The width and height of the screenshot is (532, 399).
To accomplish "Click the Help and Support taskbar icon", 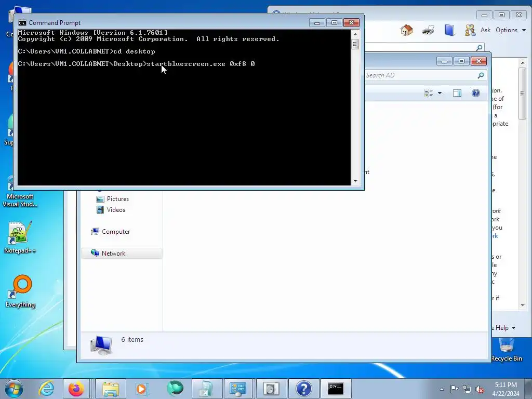I will pyautogui.click(x=303, y=389).
